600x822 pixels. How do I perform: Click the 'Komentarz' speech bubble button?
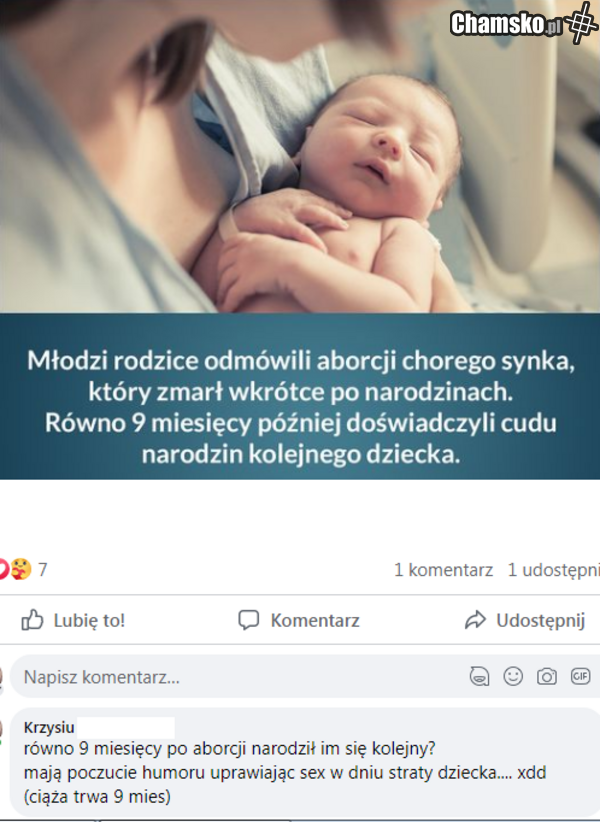pyautogui.click(x=299, y=620)
